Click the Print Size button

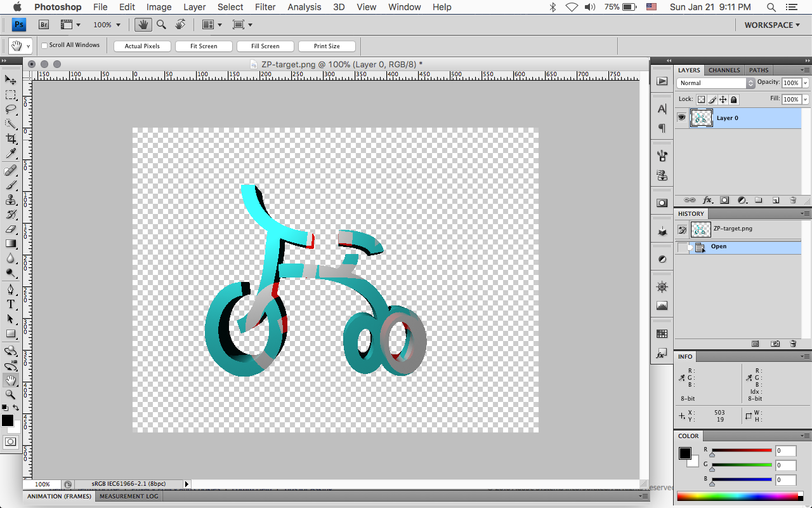coord(327,46)
